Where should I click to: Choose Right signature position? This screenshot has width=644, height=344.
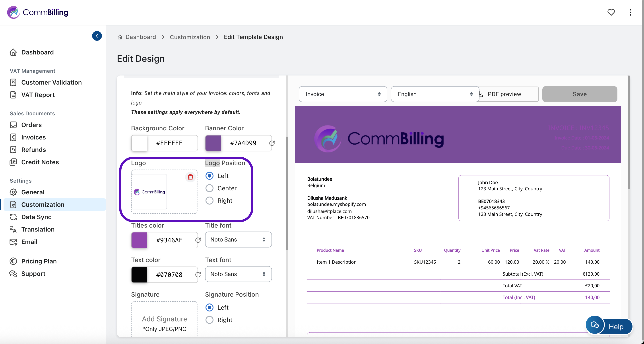(x=209, y=320)
